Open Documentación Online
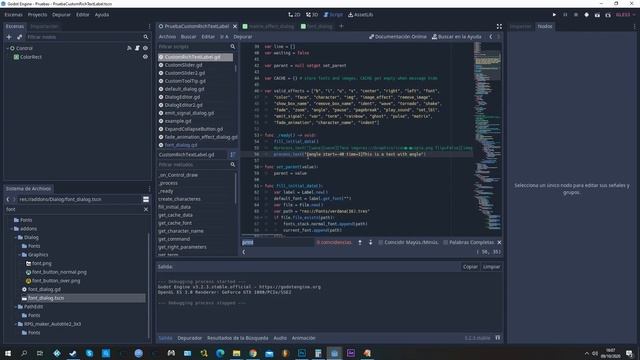The image size is (640, 360). pyautogui.click(x=398, y=37)
